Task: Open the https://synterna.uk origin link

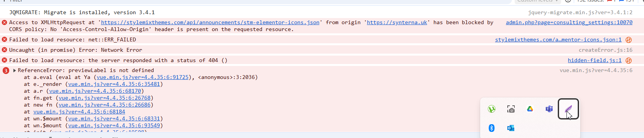Action: click(397, 23)
